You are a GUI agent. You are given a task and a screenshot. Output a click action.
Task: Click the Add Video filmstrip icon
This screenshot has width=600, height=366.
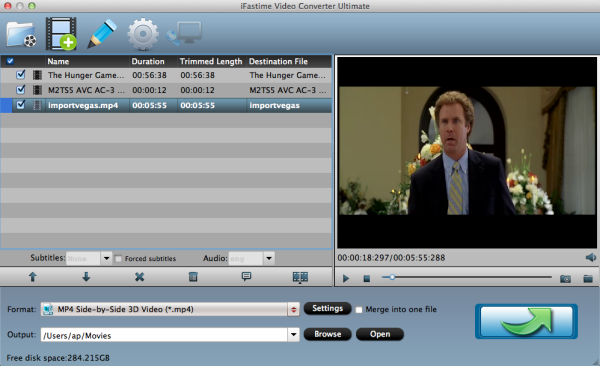(61, 34)
